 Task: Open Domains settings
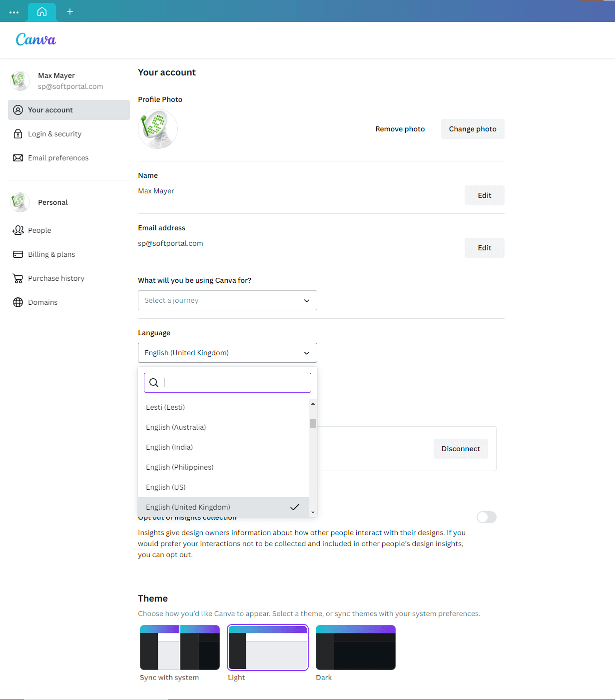click(x=69, y=302)
